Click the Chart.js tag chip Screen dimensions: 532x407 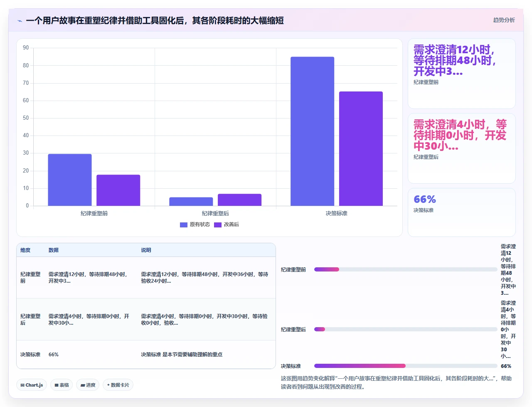tap(32, 385)
